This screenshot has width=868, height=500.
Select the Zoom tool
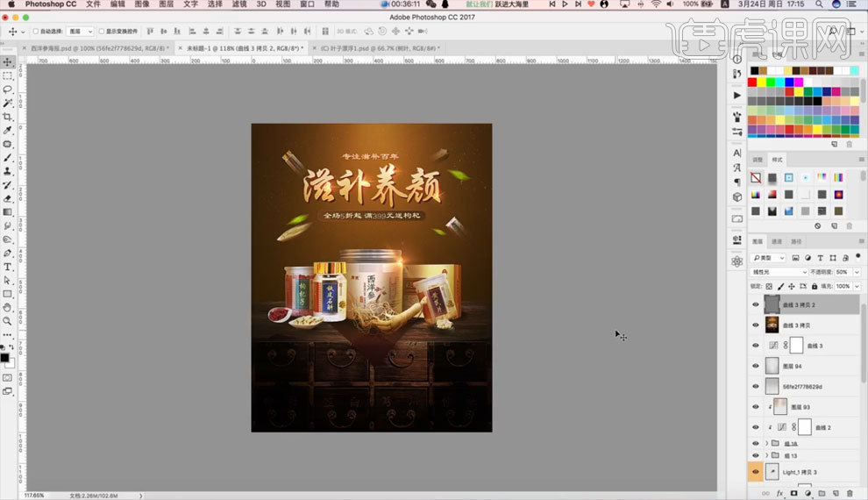tap(8, 321)
